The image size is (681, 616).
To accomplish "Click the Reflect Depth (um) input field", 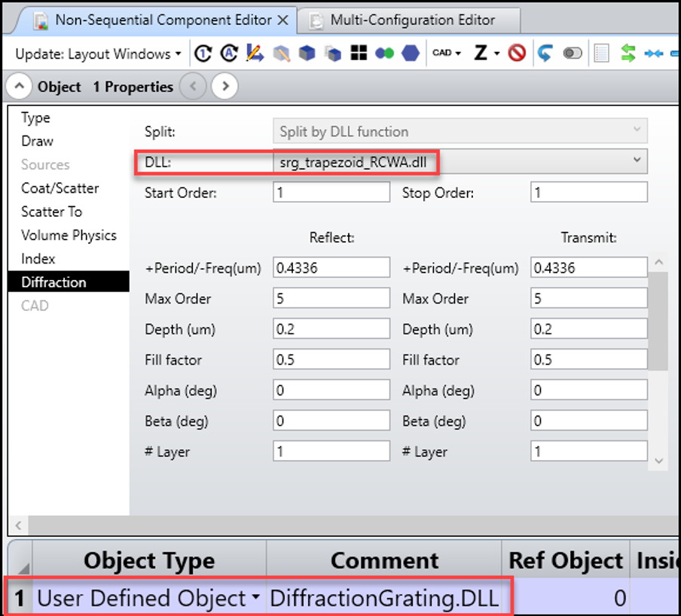I will pos(331,329).
